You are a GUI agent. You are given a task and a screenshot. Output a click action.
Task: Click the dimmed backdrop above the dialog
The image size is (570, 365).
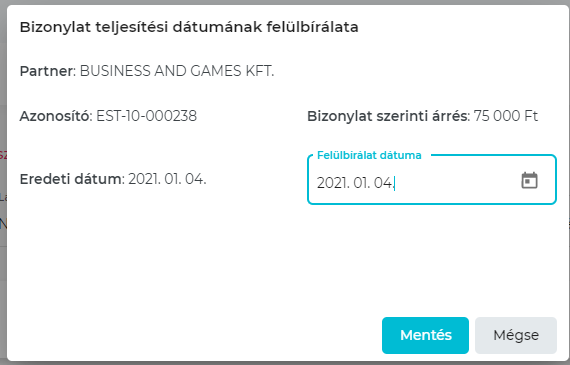point(285,2)
